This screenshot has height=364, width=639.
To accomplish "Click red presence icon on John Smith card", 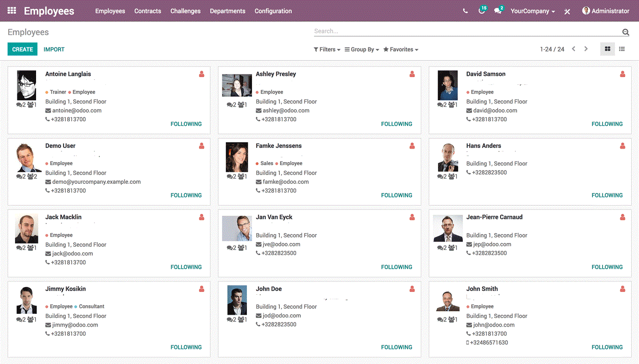I will coord(623,289).
